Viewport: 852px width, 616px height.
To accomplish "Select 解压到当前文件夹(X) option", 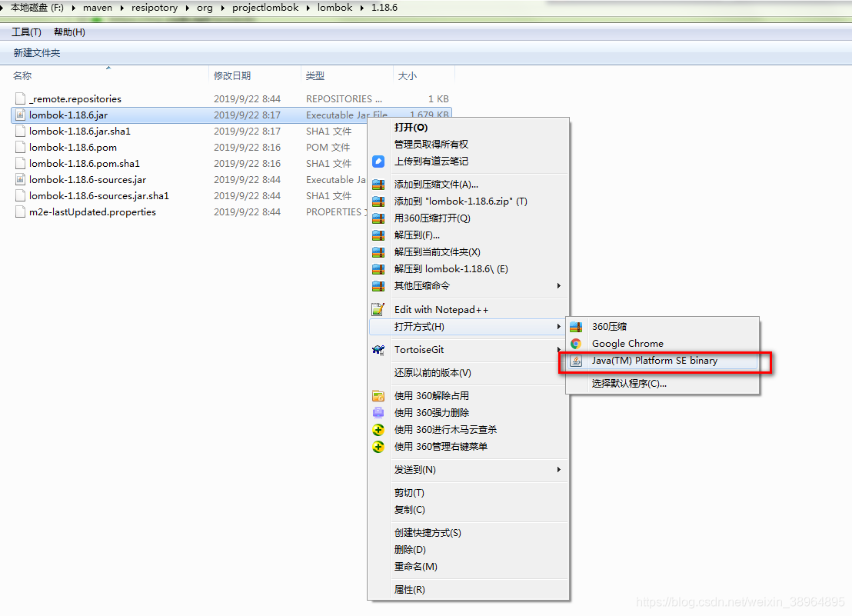I will point(438,251).
